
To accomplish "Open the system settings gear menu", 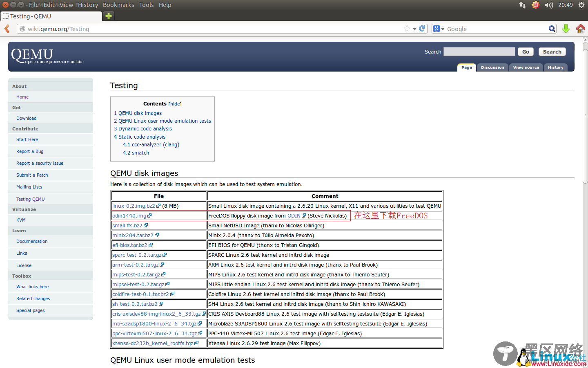I will click(x=581, y=5).
